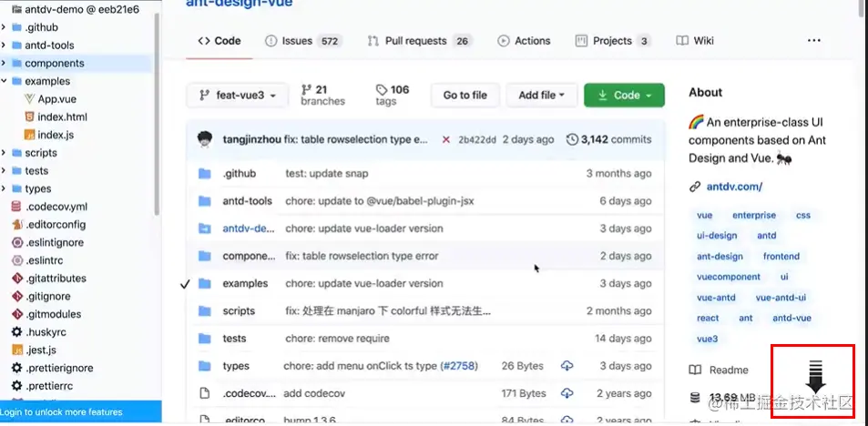The height and width of the screenshot is (426, 868).
Task: Select the vue-antd-ui topic tag
Action: pyautogui.click(x=781, y=298)
